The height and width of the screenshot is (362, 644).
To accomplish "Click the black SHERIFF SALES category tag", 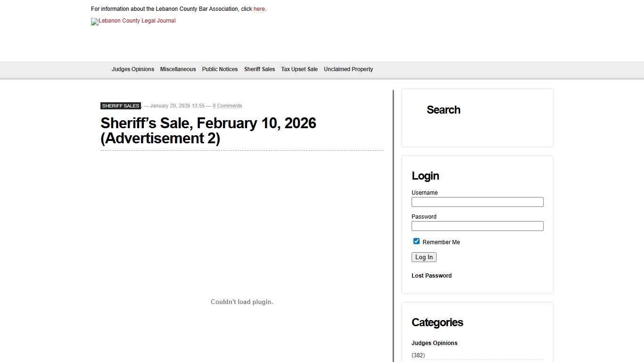I will coord(121,106).
